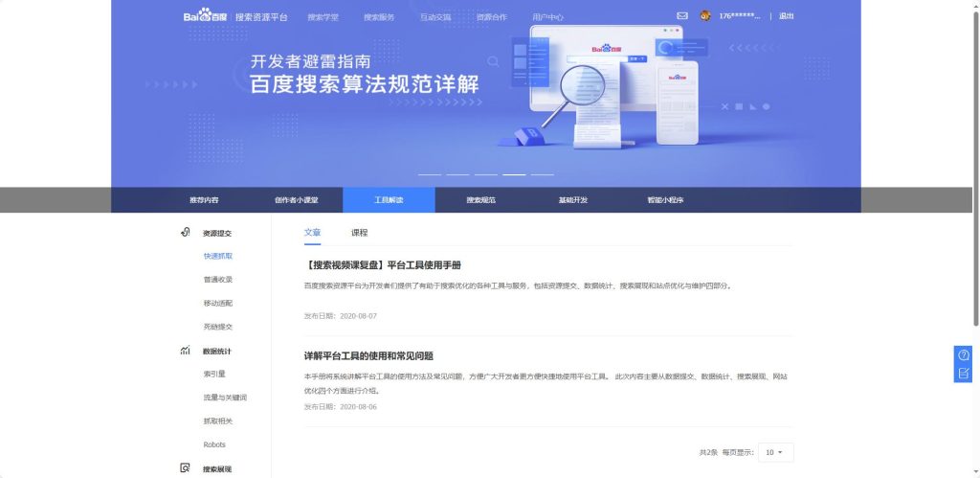This screenshot has height=478, width=980.
Task: Switch to 基础开发 tab
Action: [x=573, y=200]
